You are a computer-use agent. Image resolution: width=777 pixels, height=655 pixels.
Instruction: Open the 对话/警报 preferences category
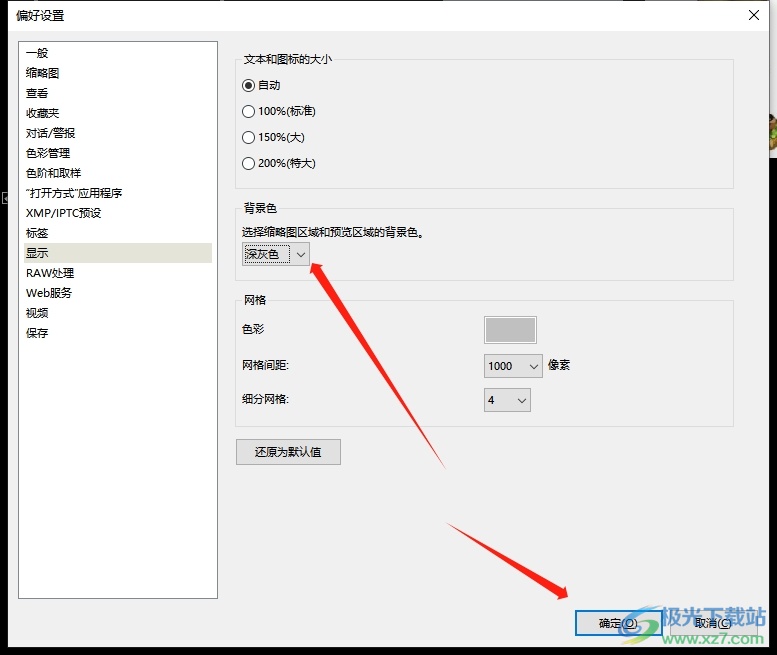118,133
